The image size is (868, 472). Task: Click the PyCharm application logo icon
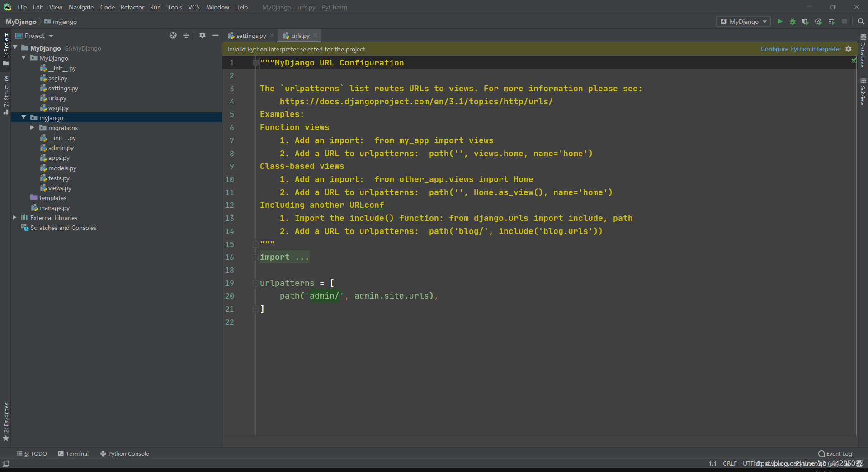click(7, 7)
